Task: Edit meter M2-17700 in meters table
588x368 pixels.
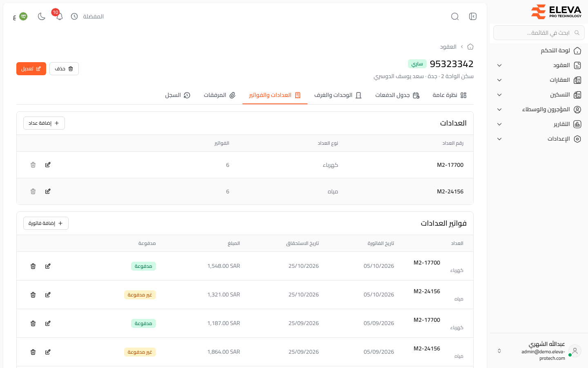Action: tap(48, 165)
